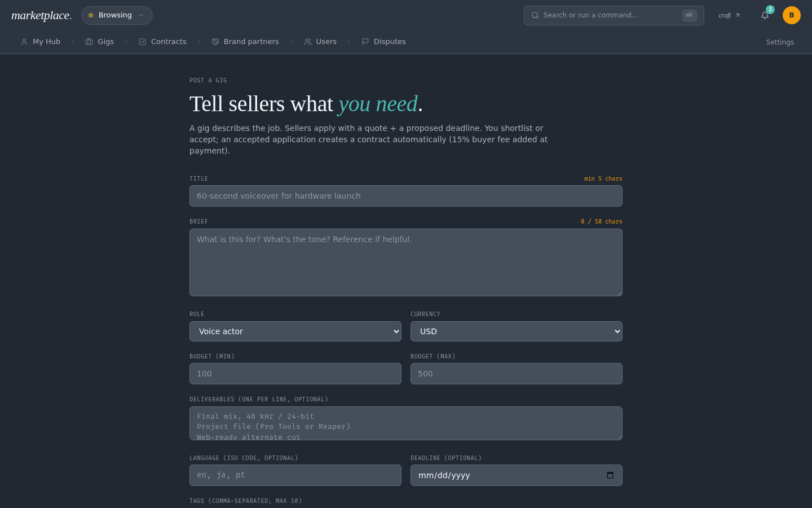This screenshot has width=812, height=508.
Task: Focus the search or run a command box
Action: (x=614, y=15)
